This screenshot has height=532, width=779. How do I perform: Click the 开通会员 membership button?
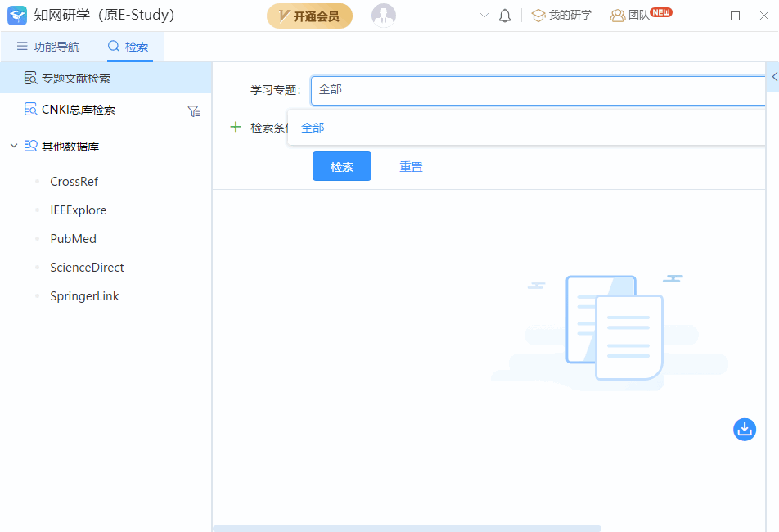click(309, 16)
